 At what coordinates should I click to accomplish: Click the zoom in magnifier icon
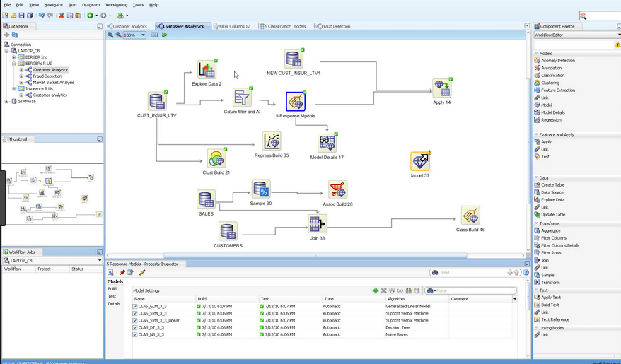point(110,35)
